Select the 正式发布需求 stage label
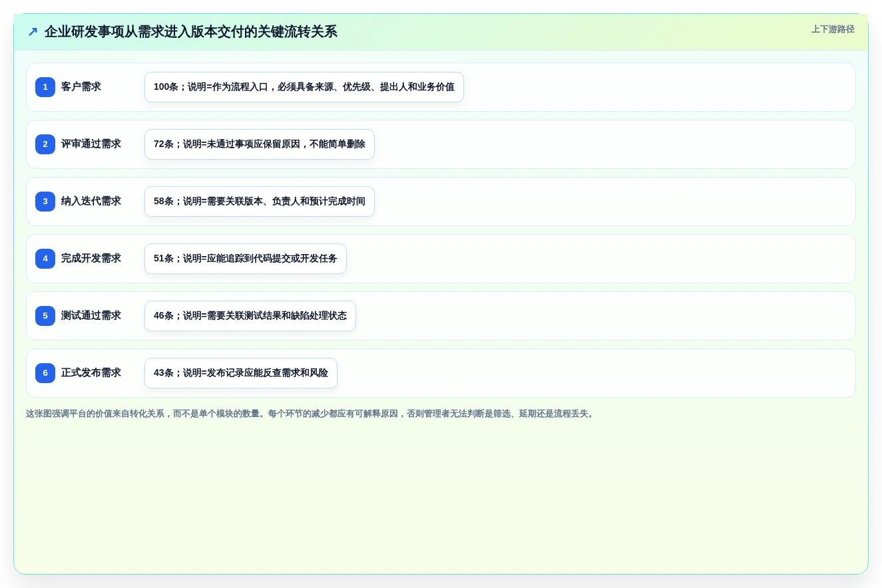Image resolution: width=882 pixels, height=588 pixels. tap(91, 373)
